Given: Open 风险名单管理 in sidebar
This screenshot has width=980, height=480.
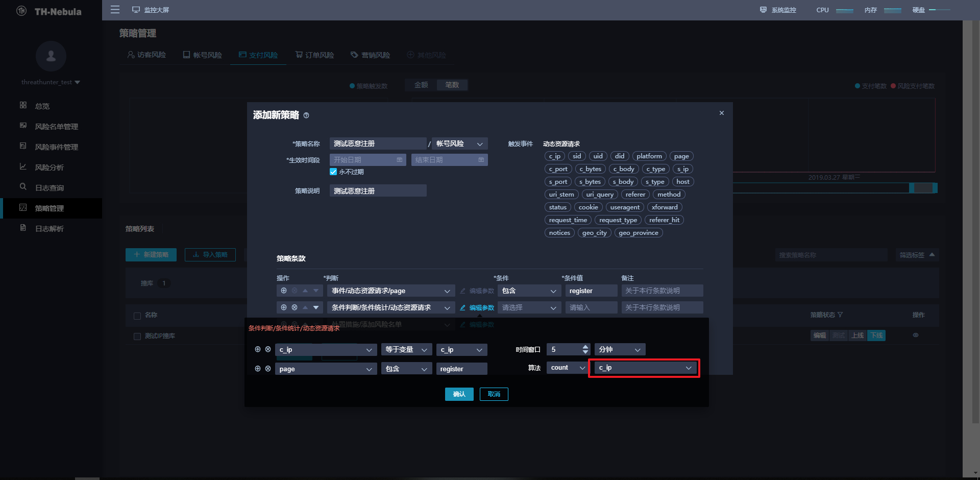Looking at the screenshot, I should tap(57, 126).
